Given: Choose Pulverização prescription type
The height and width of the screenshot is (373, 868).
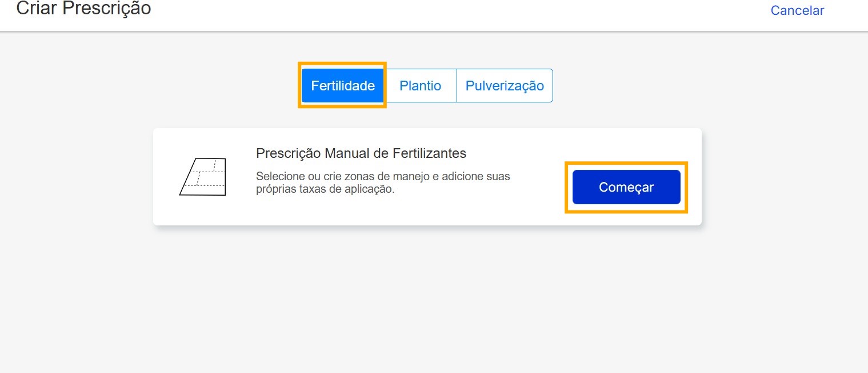Looking at the screenshot, I should [505, 85].
